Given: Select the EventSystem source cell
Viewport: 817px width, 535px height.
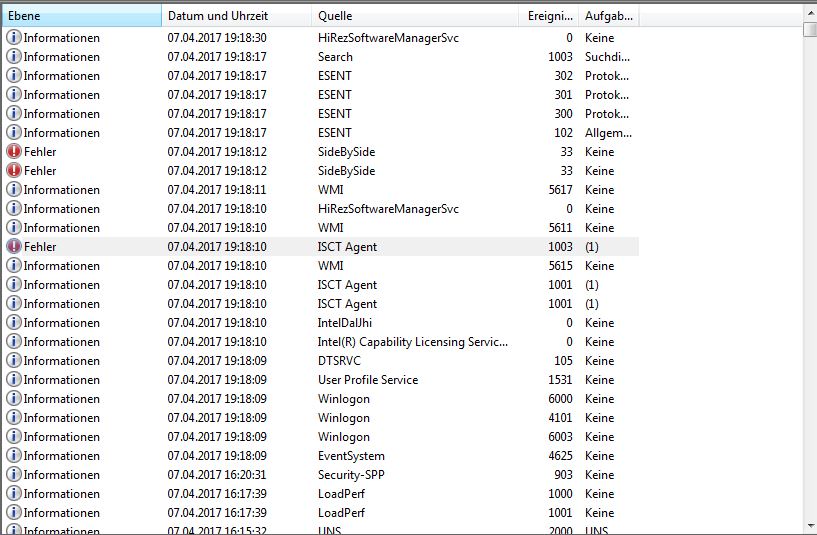Looking at the screenshot, I should coord(351,456).
